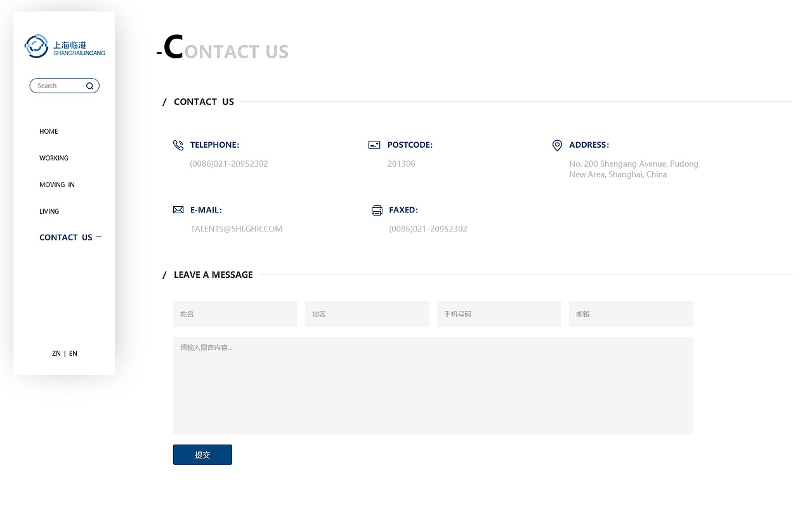The height and width of the screenshot is (513, 812).
Task: Click the blue 提交 submit button
Action: 202,455
